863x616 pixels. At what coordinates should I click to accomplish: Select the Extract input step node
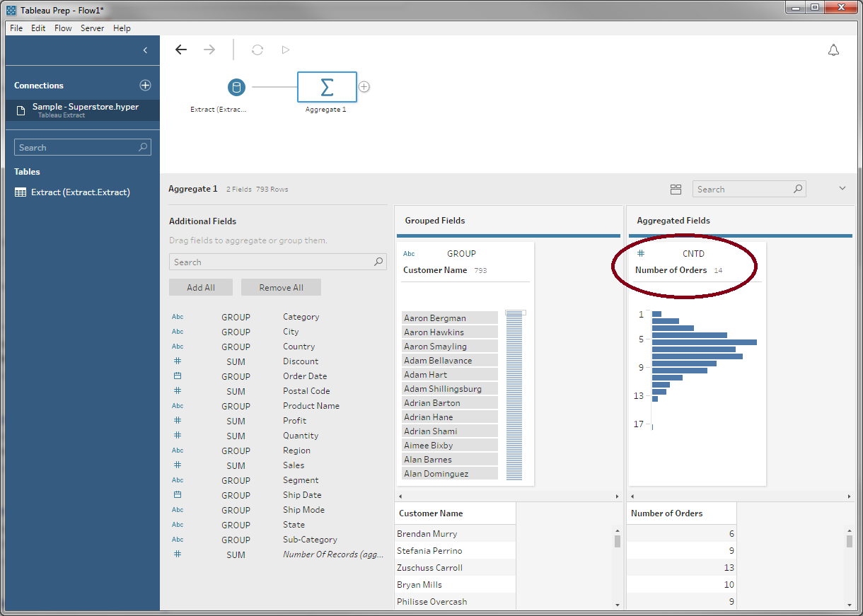[x=236, y=88]
